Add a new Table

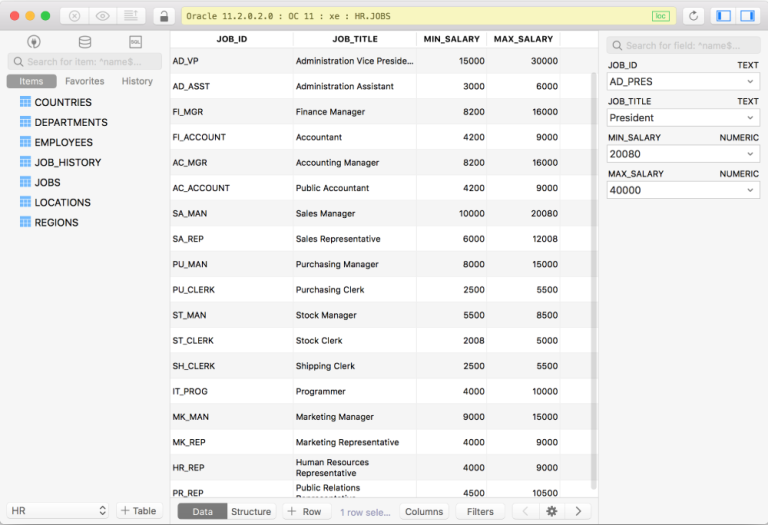pyautogui.click(x=139, y=511)
